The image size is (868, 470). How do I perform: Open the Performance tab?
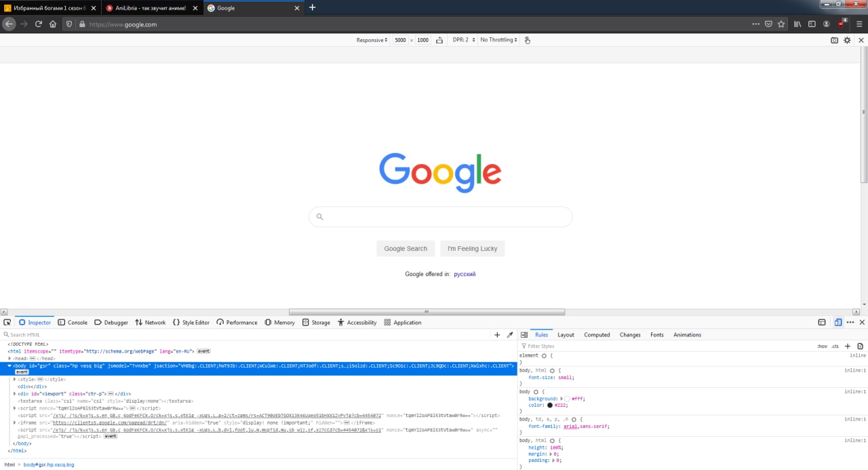click(x=237, y=322)
